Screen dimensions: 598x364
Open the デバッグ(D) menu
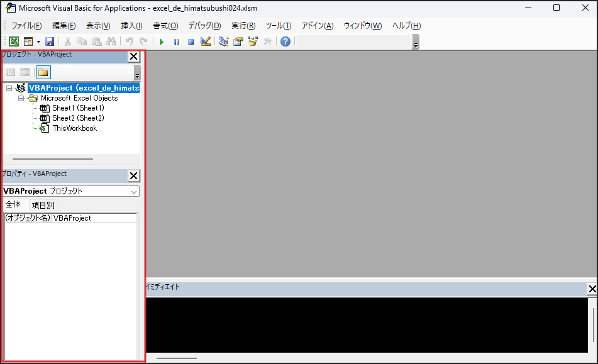coord(205,26)
